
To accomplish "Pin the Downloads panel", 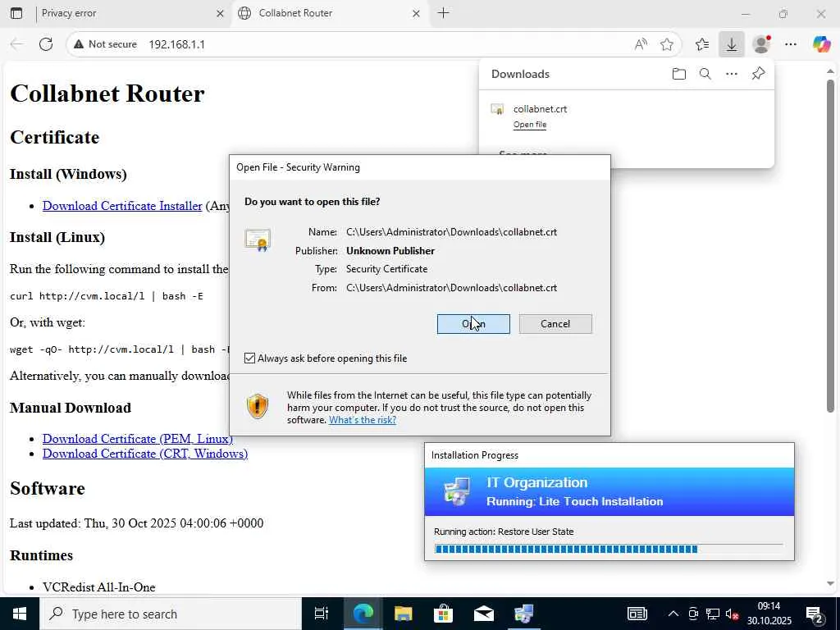I will coord(758,74).
